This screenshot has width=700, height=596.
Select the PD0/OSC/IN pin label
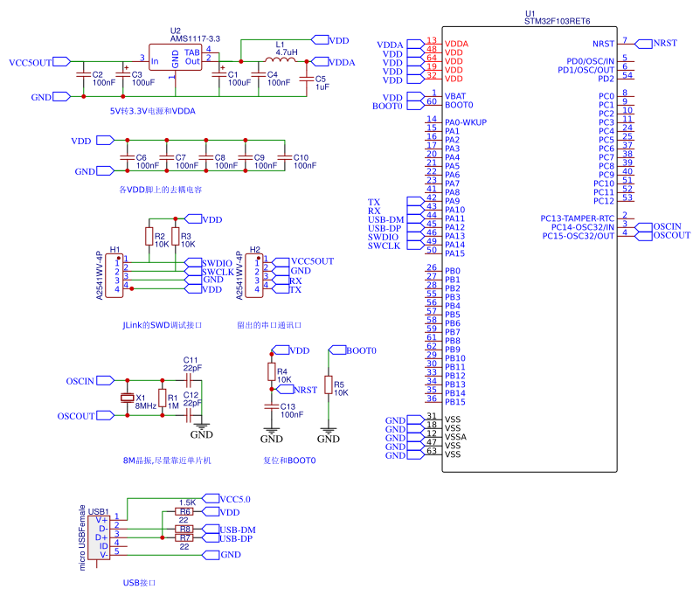(591, 61)
